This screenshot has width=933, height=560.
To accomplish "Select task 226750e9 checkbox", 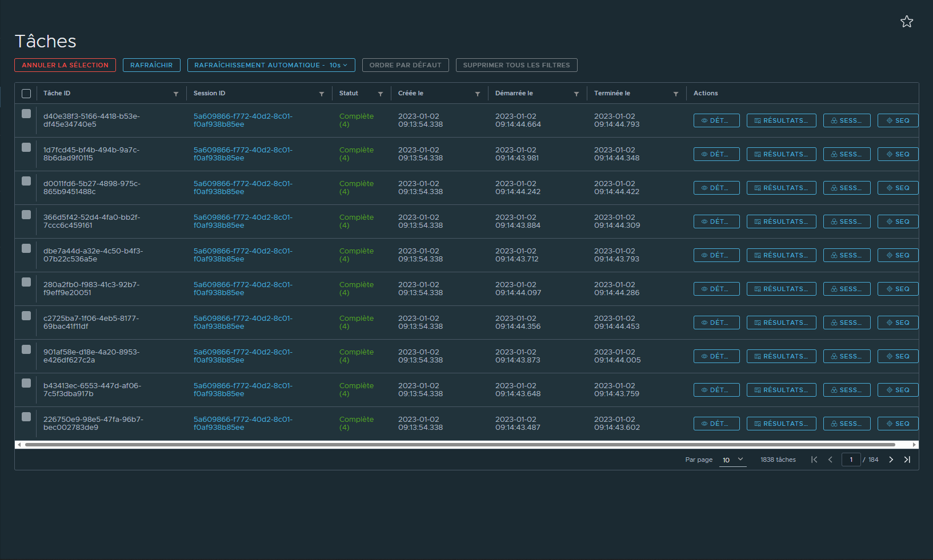I will tap(26, 417).
